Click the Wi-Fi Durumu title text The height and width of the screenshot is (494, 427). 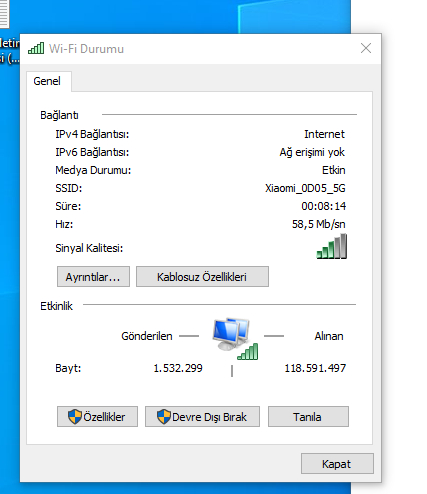[x=87, y=49]
